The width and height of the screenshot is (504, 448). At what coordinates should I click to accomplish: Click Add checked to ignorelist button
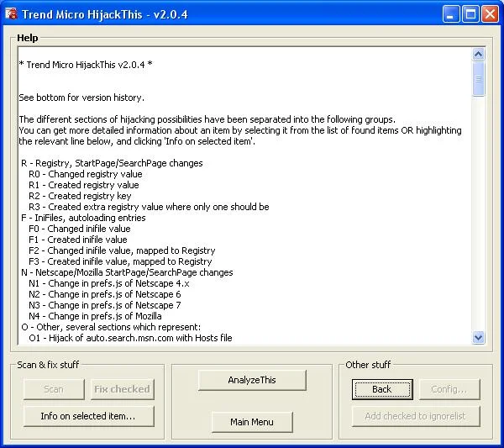tap(416, 416)
